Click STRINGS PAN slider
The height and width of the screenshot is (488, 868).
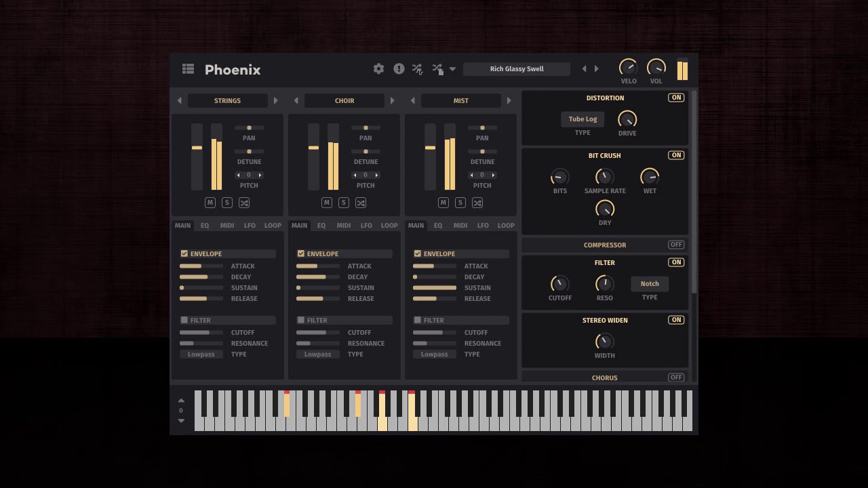(249, 127)
